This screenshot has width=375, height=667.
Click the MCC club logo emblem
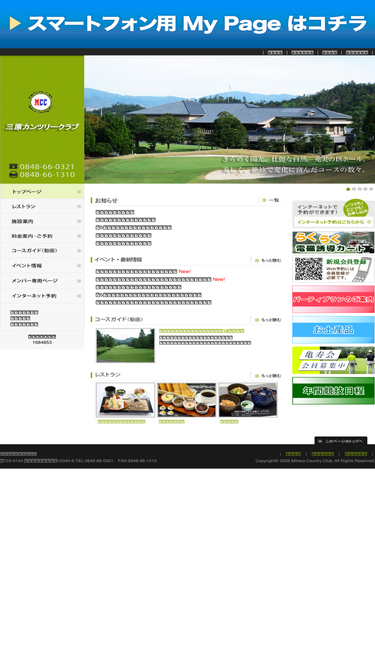click(41, 102)
